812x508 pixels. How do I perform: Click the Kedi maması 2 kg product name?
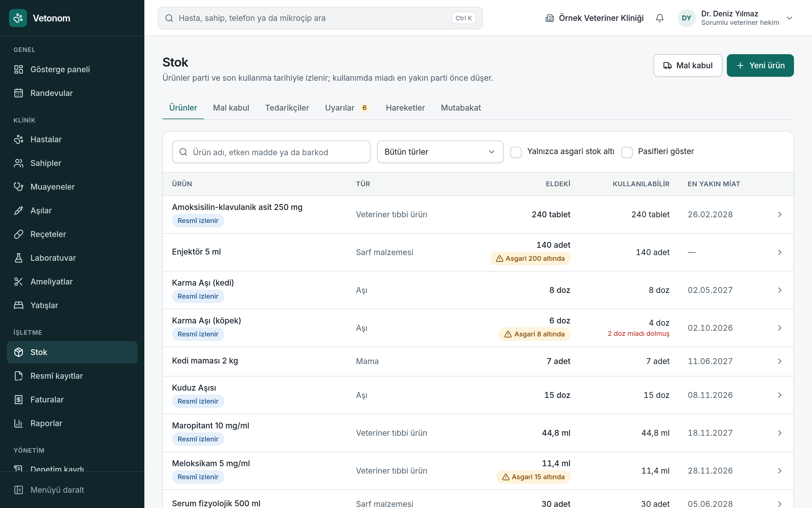pos(205,361)
